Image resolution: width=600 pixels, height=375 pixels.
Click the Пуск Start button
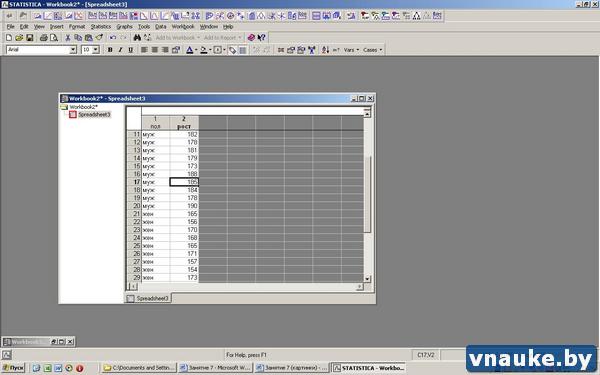point(13,368)
